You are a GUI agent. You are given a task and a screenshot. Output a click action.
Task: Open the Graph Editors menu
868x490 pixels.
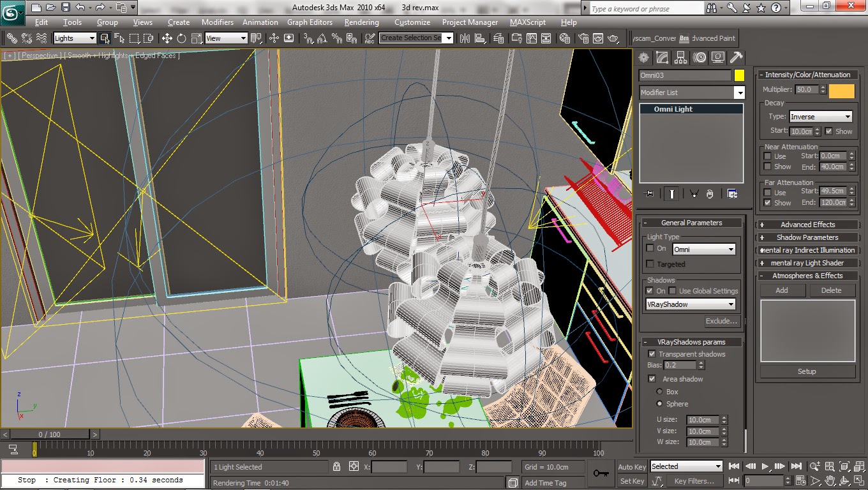pos(310,22)
